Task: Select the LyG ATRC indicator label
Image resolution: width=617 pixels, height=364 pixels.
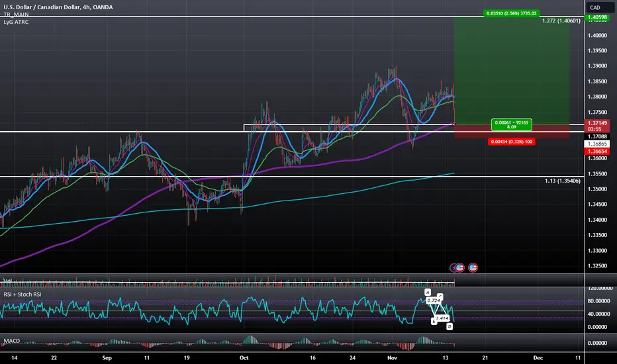Action: 16,22
